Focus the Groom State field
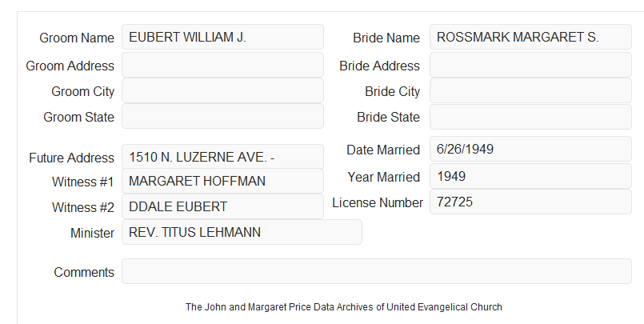Screen dimensions: 644x324 [x=222, y=116]
